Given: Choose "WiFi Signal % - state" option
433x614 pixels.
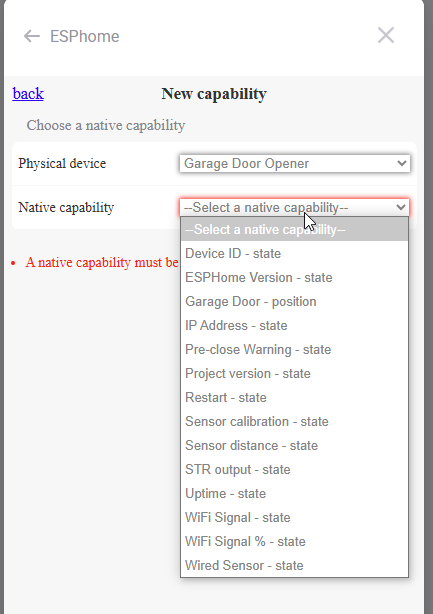Looking at the screenshot, I should (294, 541).
